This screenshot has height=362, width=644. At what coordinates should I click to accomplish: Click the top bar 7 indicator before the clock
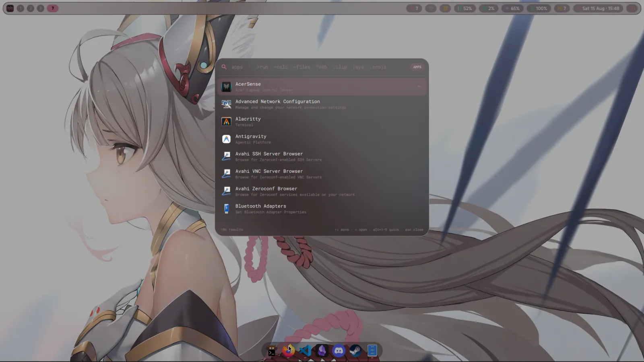click(562, 8)
